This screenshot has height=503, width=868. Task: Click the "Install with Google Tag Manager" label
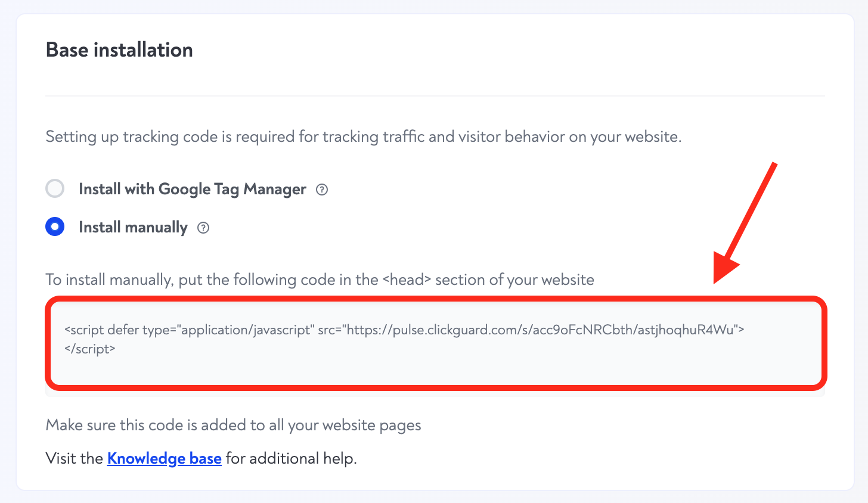tap(193, 190)
